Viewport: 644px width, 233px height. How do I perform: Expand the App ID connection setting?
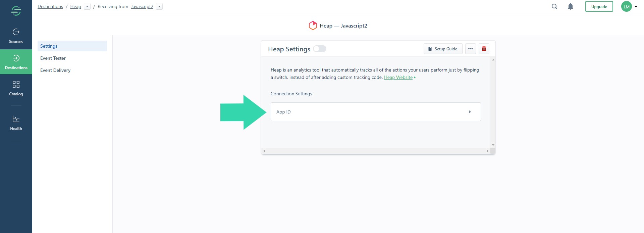(375, 112)
